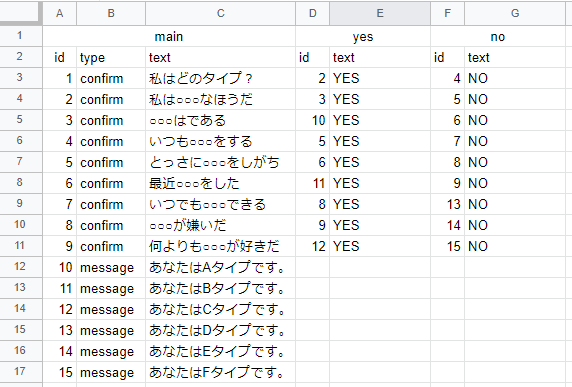
Task: Select column C header
Action: pyautogui.click(x=220, y=13)
